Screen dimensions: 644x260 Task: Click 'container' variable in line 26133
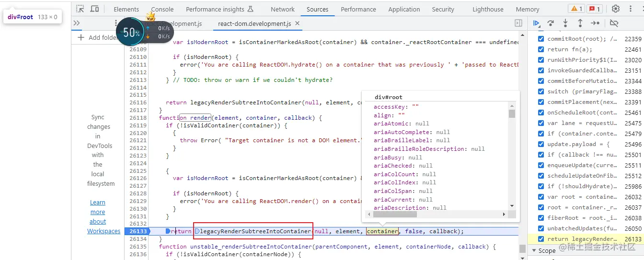tap(382, 231)
